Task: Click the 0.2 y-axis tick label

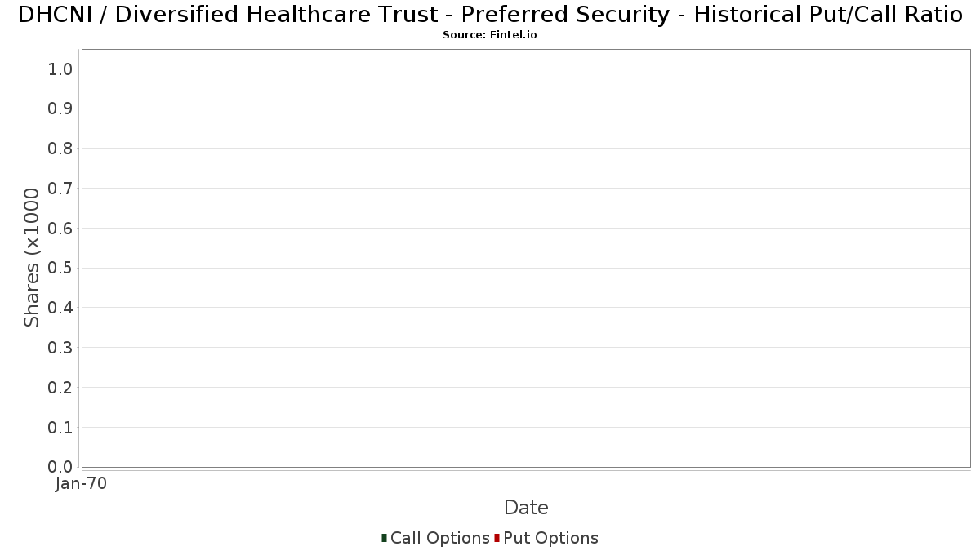Action: [60, 388]
